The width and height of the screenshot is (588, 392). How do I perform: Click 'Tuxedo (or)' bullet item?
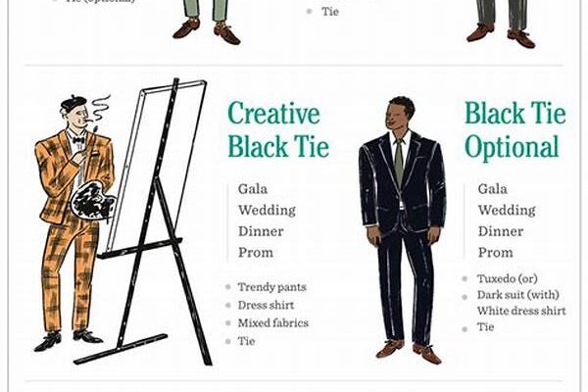tap(507, 278)
